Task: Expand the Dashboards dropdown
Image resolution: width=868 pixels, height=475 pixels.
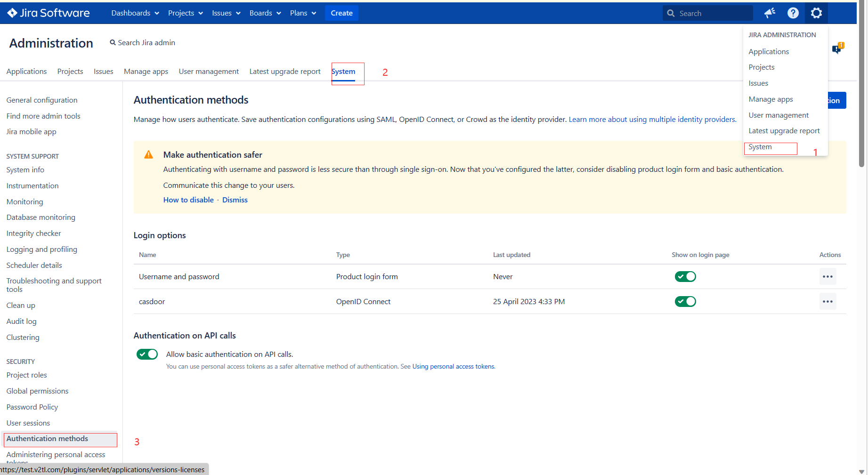Action: coord(135,13)
